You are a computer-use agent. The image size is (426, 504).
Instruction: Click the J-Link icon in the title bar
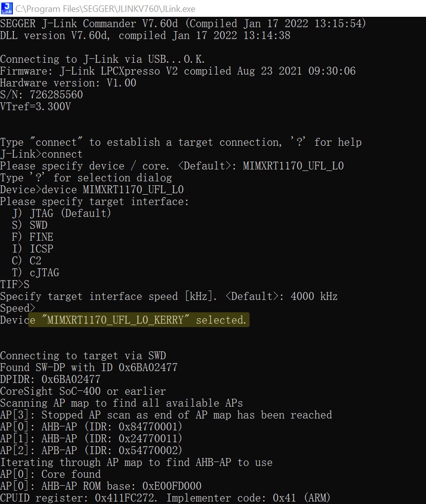[6, 7]
